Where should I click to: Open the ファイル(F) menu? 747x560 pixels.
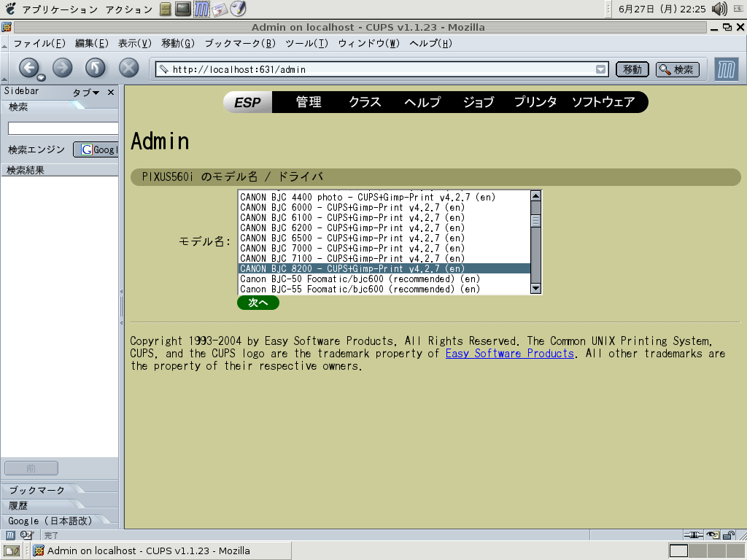39,43
